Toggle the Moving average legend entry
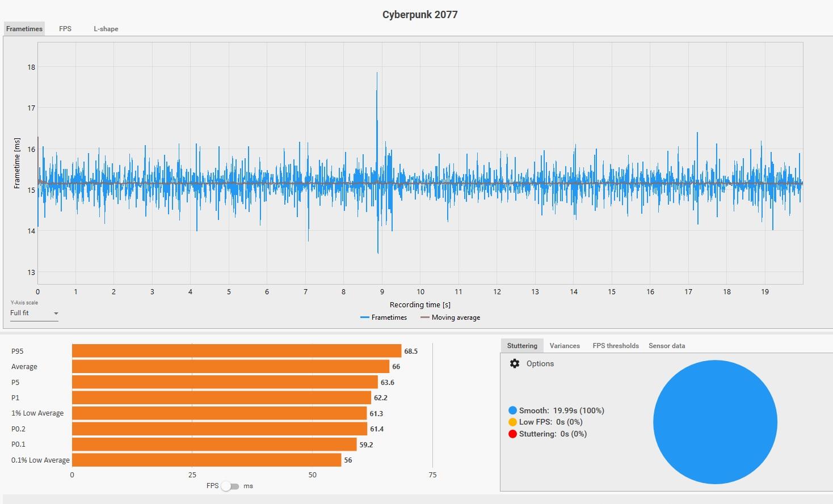Screen dimensions: 833x504 [x=451, y=317]
